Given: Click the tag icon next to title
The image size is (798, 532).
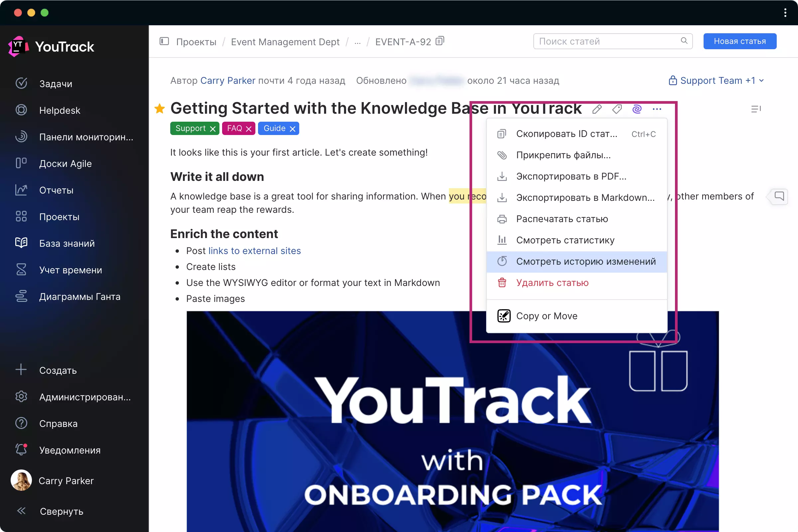Looking at the screenshot, I should [617, 109].
